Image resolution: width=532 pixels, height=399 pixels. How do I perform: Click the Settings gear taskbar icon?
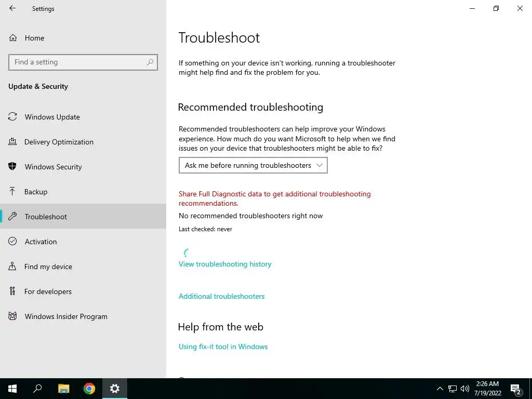pos(115,389)
